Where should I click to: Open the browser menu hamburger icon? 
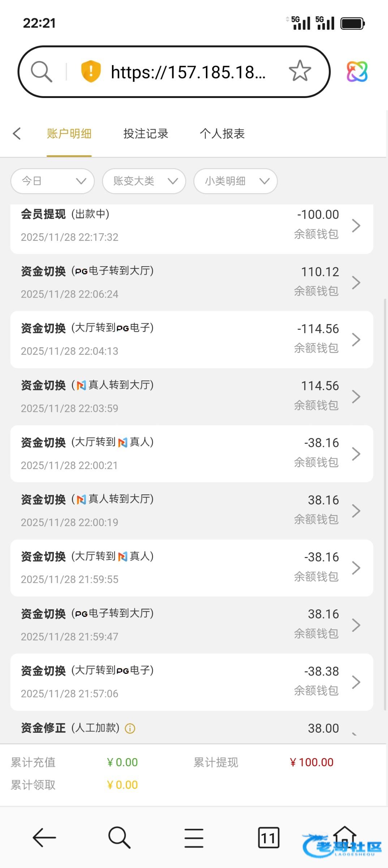click(x=194, y=837)
